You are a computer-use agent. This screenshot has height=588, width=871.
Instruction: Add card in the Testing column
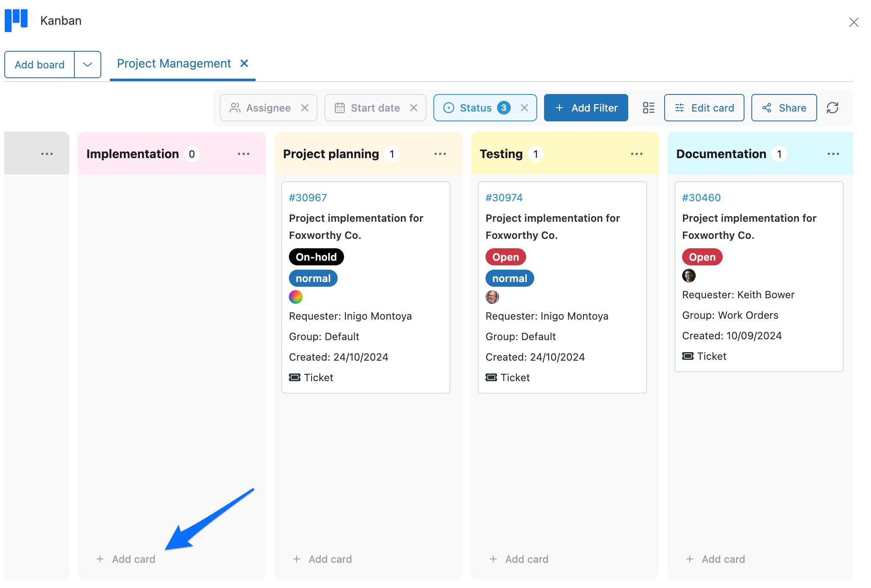pos(519,559)
